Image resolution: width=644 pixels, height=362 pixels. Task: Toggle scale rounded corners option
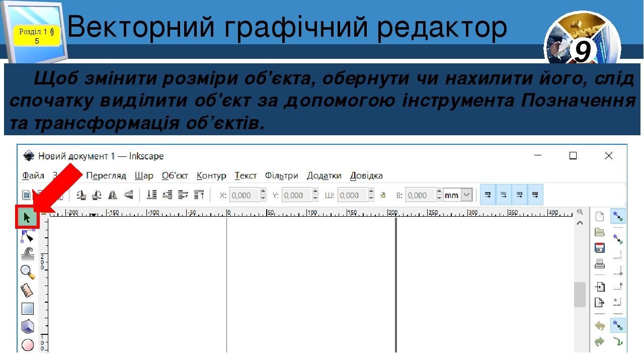[x=504, y=195]
